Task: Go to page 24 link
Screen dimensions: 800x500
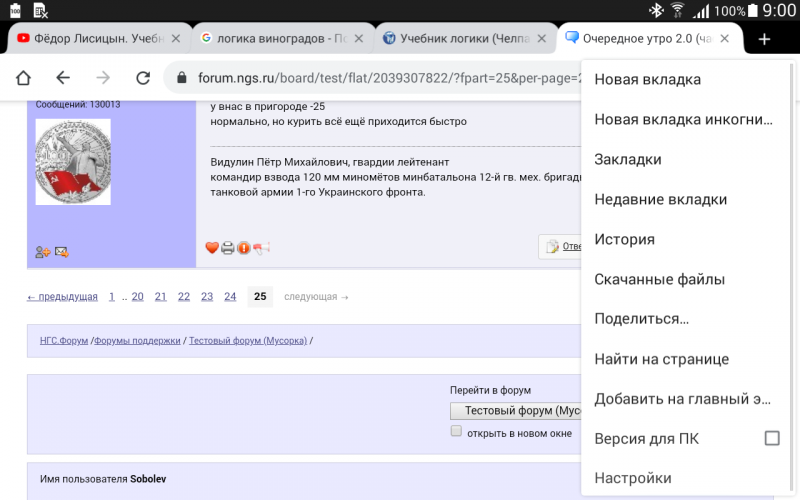Action: [x=230, y=296]
